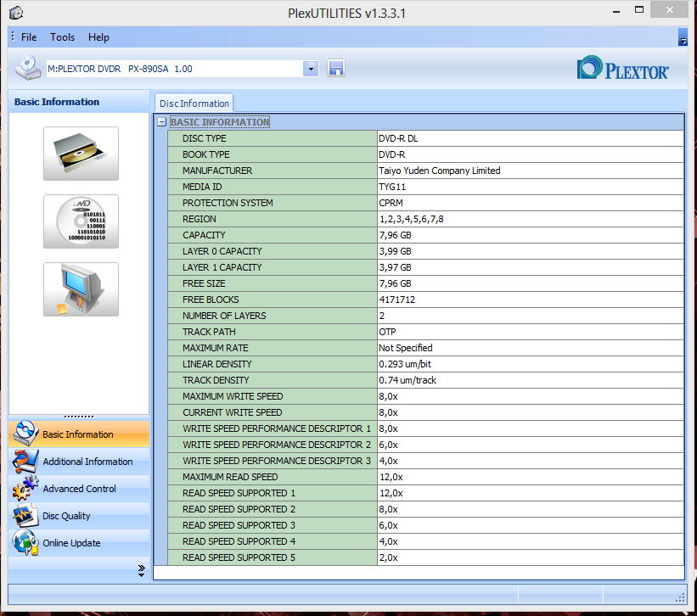
Task: Select READ SPEED SUPPORTED 2 label
Action: [x=239, y=509]
